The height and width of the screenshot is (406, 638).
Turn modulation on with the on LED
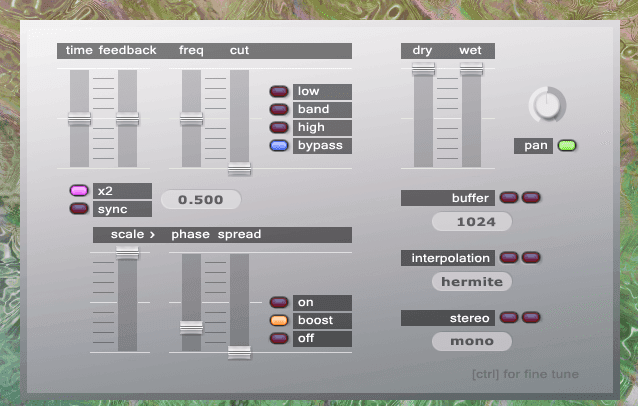point(278,303)
